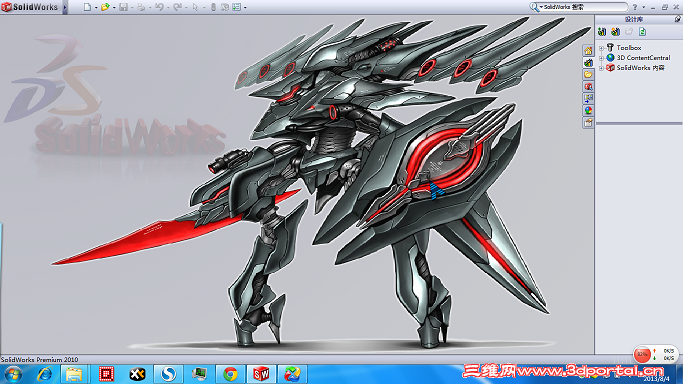Open Windows Explorer folder from taskbar

[74, 374]
